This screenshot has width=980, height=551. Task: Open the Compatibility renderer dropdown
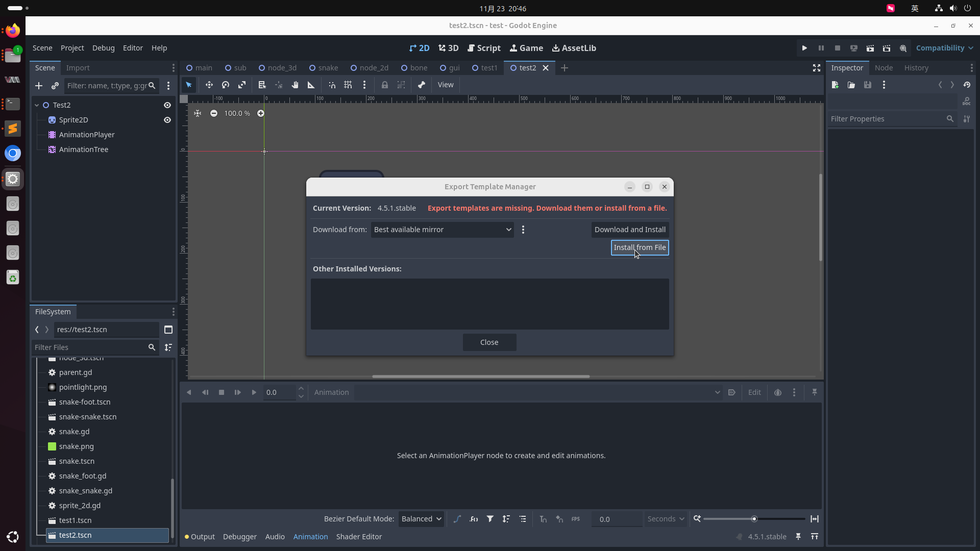click(944, 48)
